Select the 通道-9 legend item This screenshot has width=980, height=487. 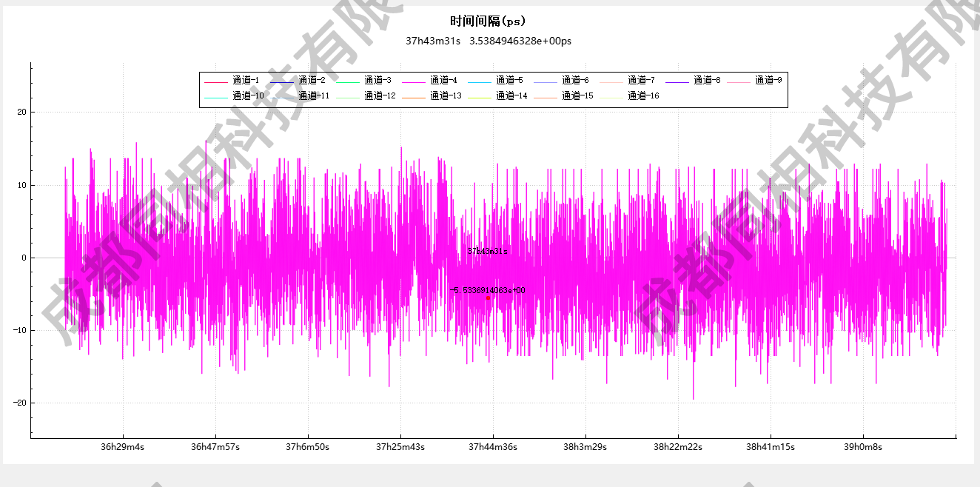(x=768, y=80)
